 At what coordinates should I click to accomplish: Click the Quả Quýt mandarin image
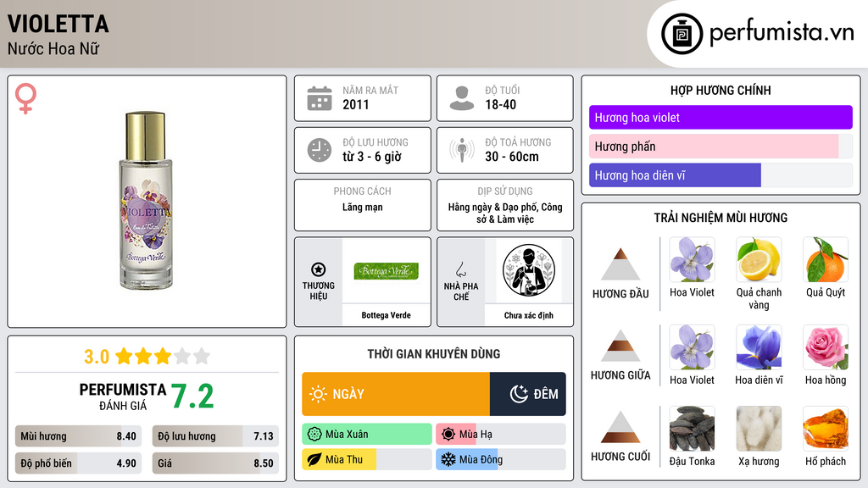pyautogui.click(x=826, y=259)
